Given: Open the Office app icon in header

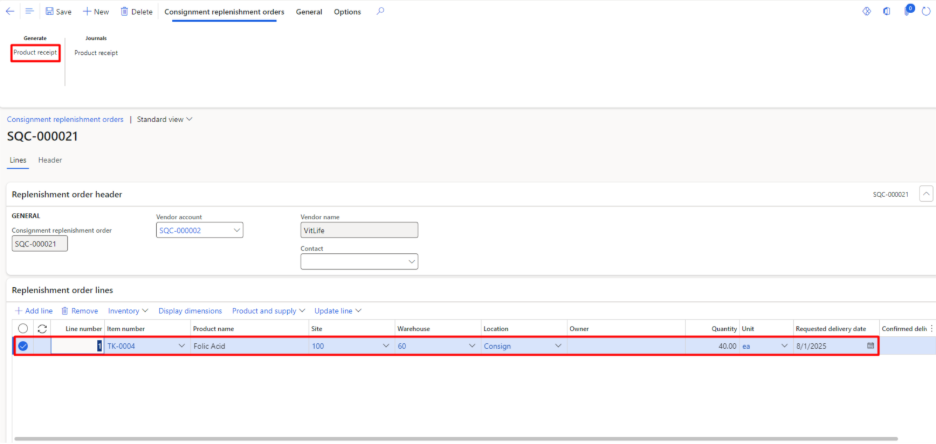Looking at the screenshot, I should [x=887, y=11].
